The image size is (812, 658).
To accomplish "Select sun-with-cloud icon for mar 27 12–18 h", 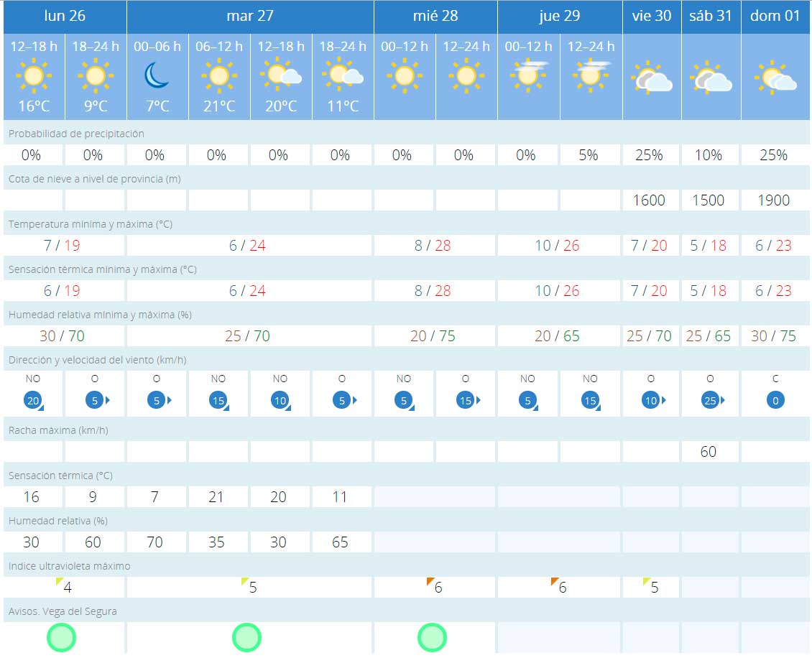I will click(281, 75).
